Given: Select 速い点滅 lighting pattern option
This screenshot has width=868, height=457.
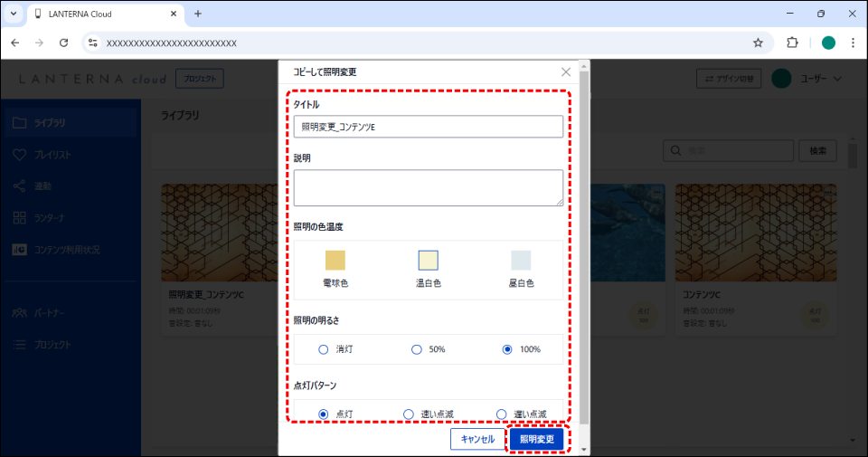Looking at the screenshot, I should pyautogui.click(x=409, y=414).
